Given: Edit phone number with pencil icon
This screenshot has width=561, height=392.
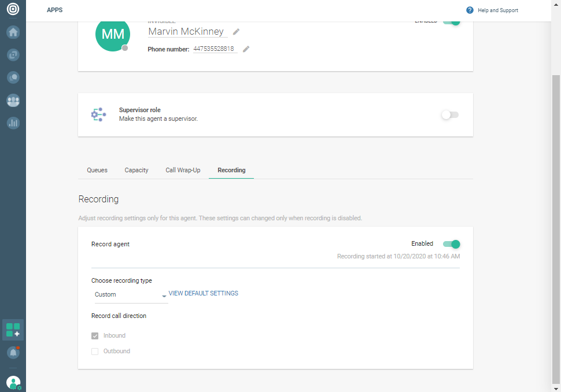Looking at the screenshot, I should (x=246, y=49).
